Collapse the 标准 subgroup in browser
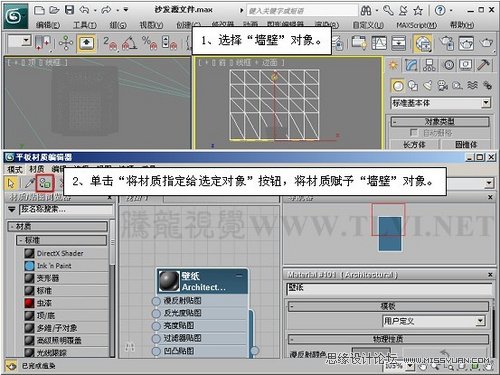Screen dimensions: 500x375 click(x=62, y=240)
